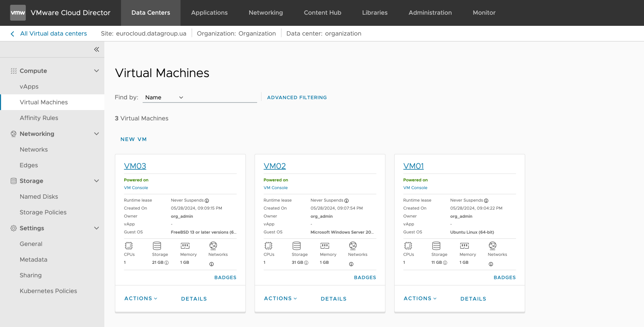Click the Networks icon on VM01 card

coord(493,246)
